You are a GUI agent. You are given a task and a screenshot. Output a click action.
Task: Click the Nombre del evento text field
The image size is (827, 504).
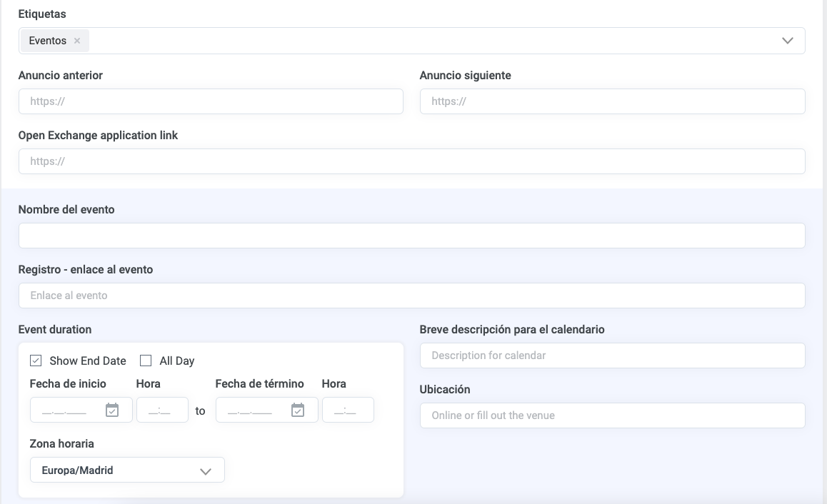[411, 236]
